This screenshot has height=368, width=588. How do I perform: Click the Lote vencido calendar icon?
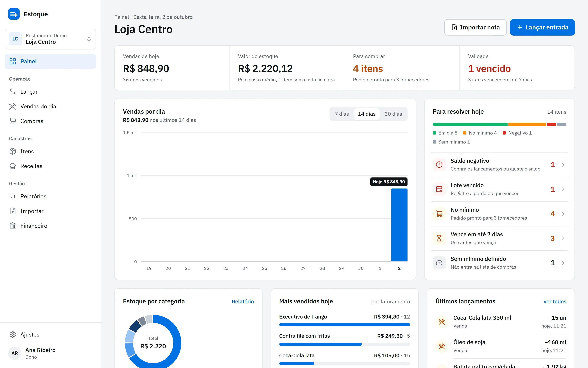[439, 189]
